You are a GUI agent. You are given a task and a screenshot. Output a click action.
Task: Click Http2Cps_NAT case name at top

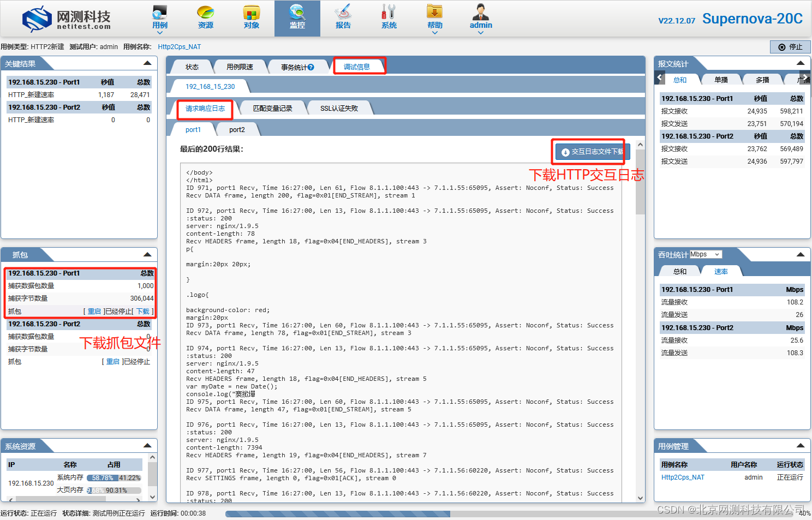(x=180, y=47)
